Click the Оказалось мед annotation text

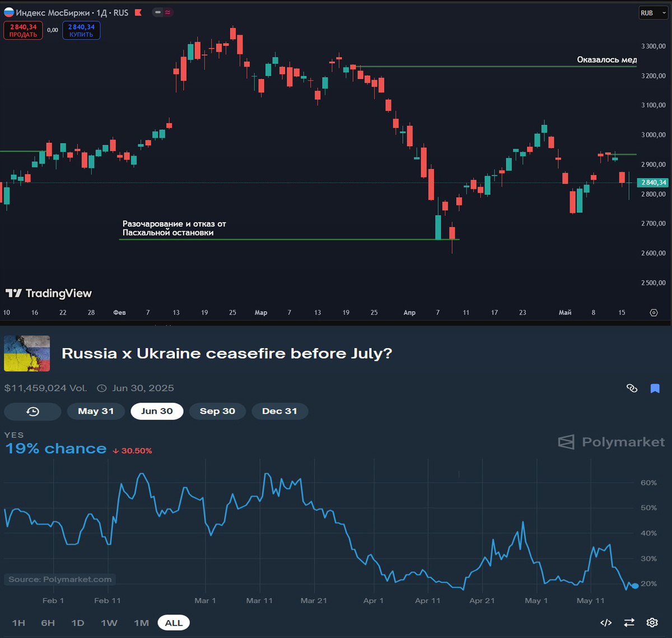click(607, 60)
